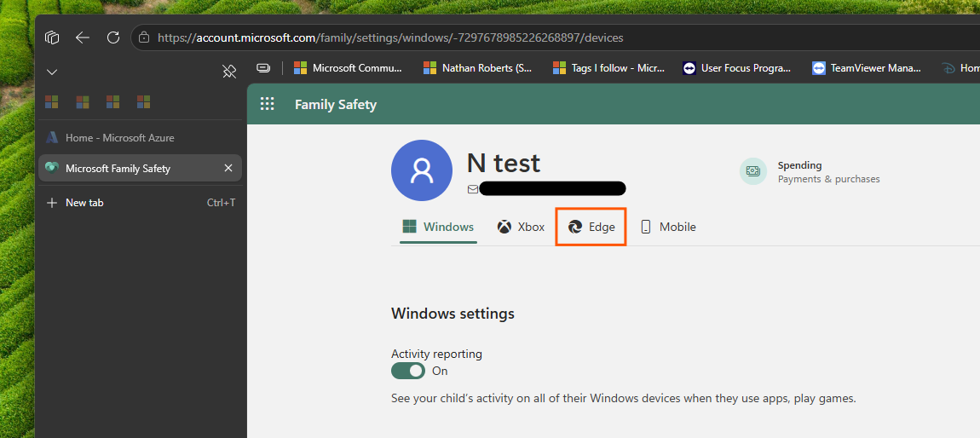
Task: Click the Spending money icon
Action: [x=753, y=171]
